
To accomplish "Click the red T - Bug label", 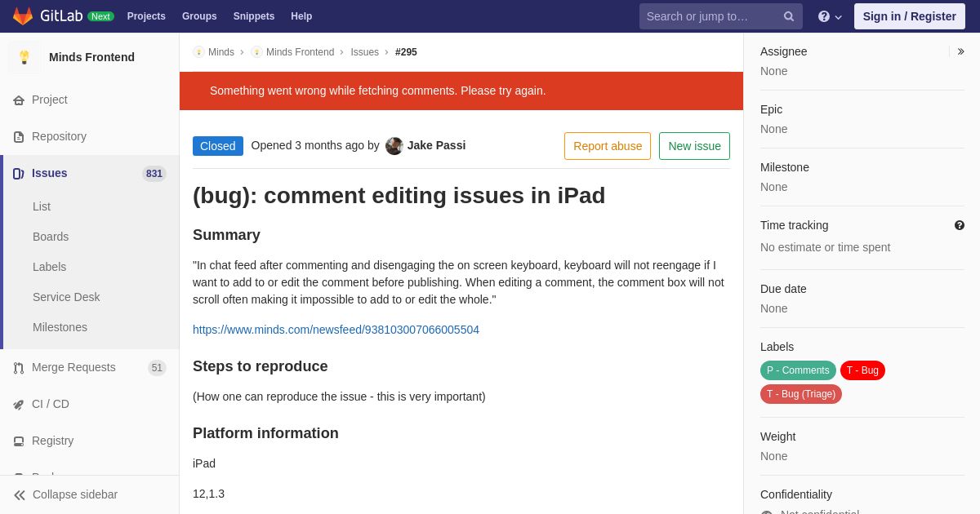I will (862, 370).
